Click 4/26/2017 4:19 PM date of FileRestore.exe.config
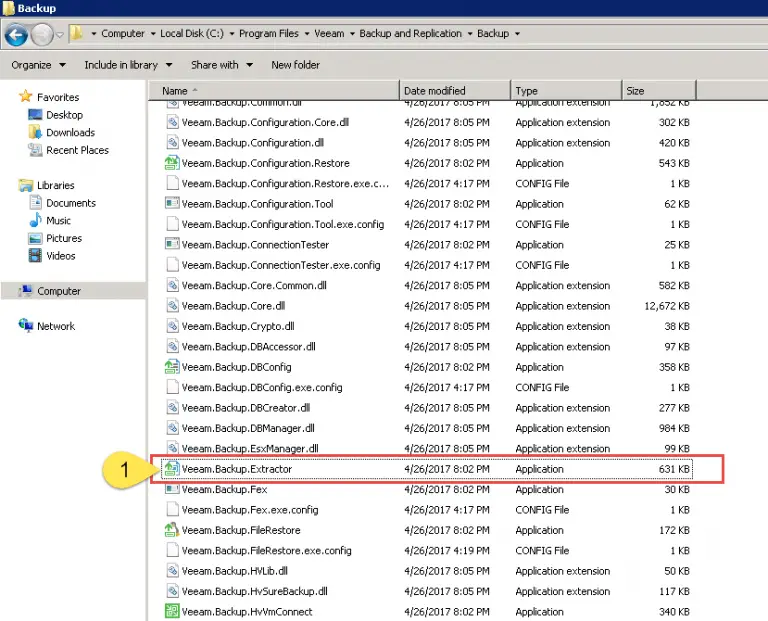This screenshot has height=621, width=768. 447,550
